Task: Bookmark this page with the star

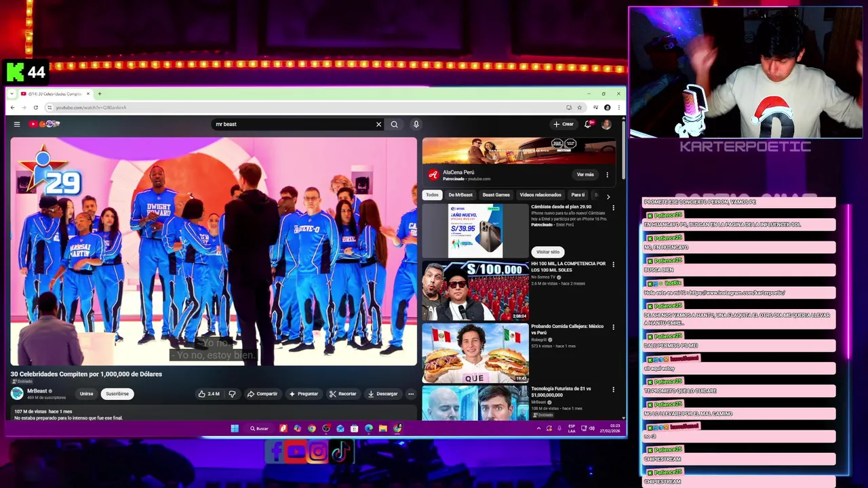Action: point(579,107)
